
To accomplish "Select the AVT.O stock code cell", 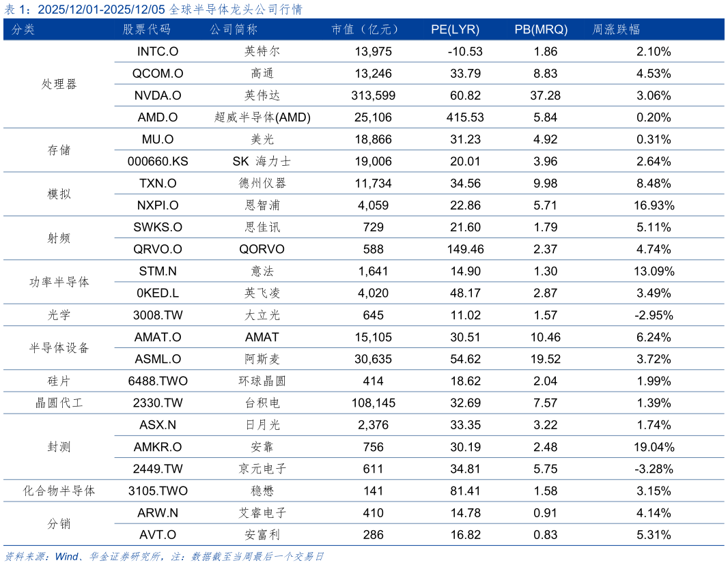I will click(x=158, y=535).
